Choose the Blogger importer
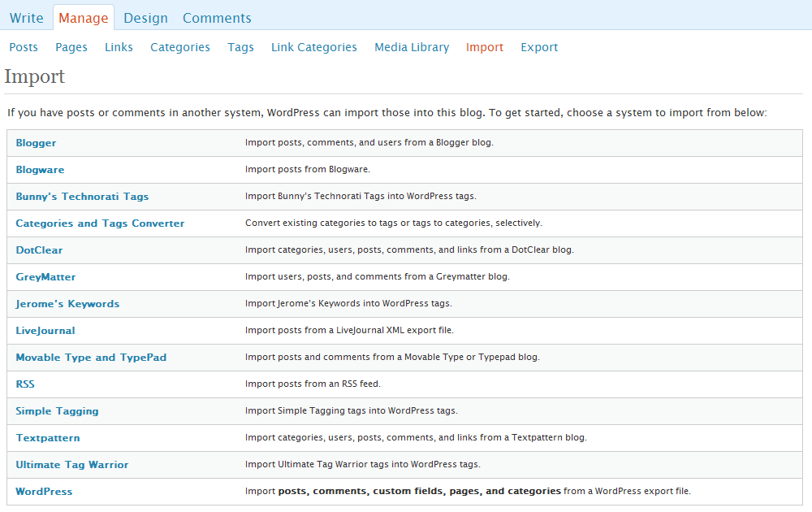Viewport: 812px width, 512px height. (x=36, y=143)
